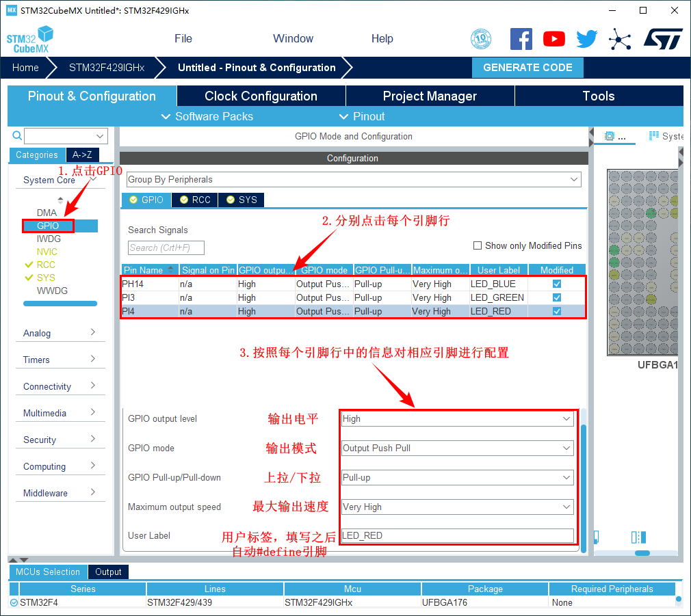Expand the Connectivity category
Screen dimensions: 691x616
coord(60,386)
